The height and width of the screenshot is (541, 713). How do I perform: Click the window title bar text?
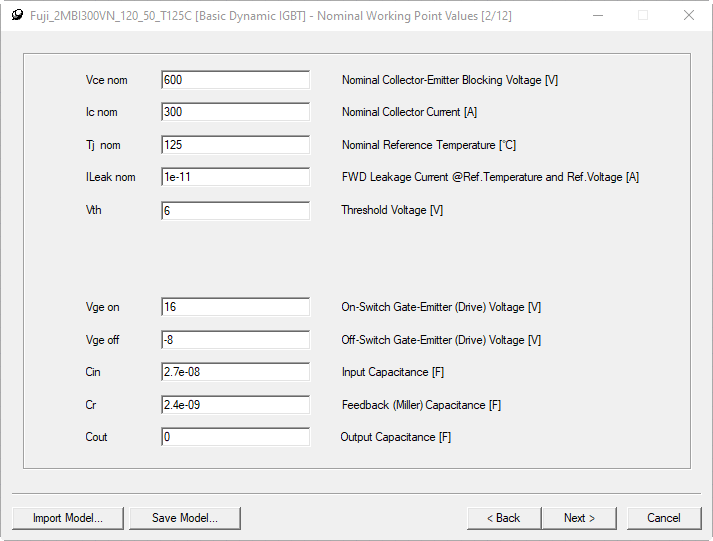[x=271, y=15]
